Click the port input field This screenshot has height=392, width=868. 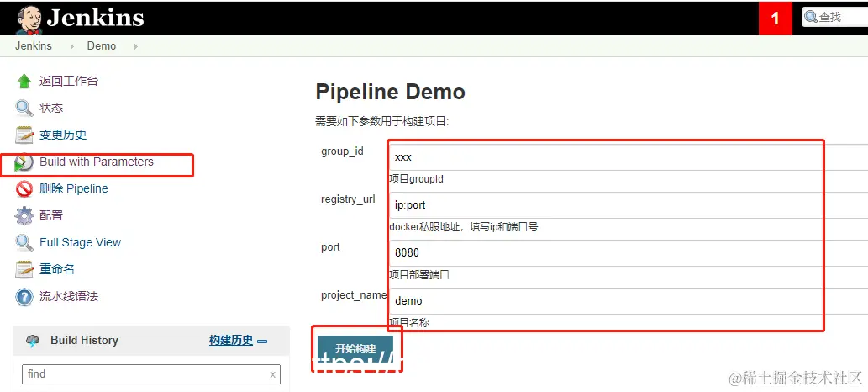click(629, 253)
